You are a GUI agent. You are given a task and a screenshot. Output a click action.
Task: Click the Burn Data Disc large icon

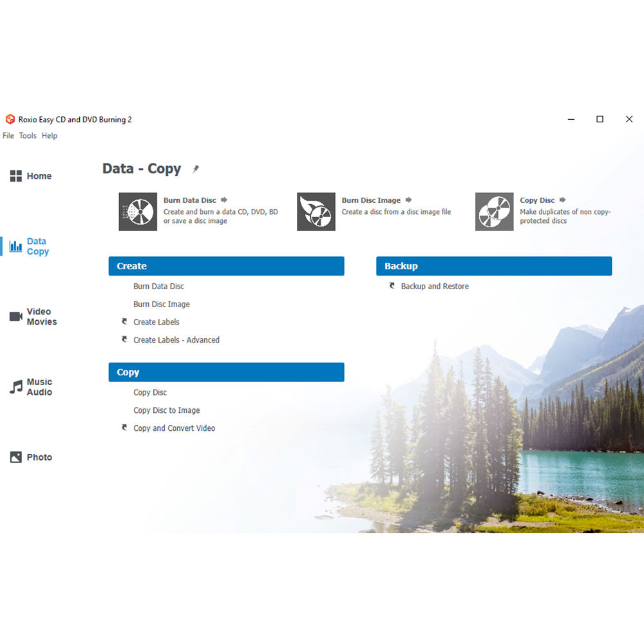tap(138, 211)
